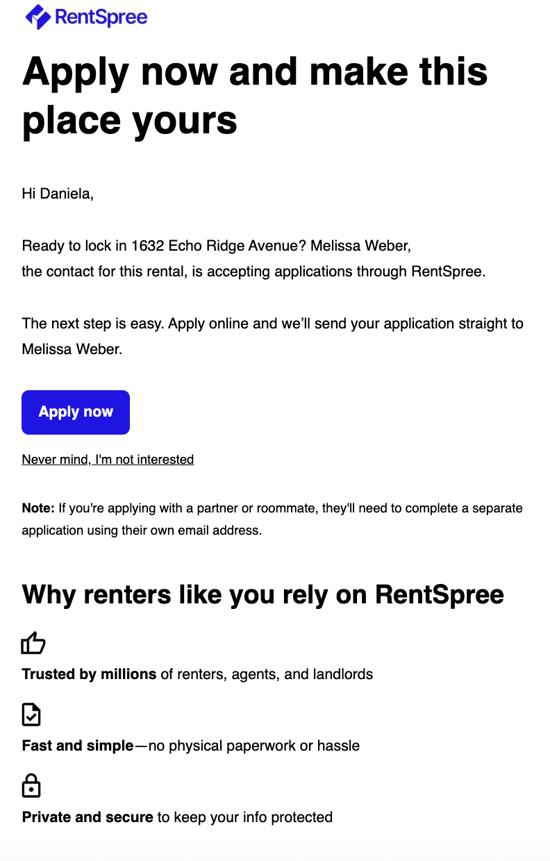Viewport: 550px width, 861px height.
Task: Click "no physical paperwork or hassle" text
Action: click(254, 746)
